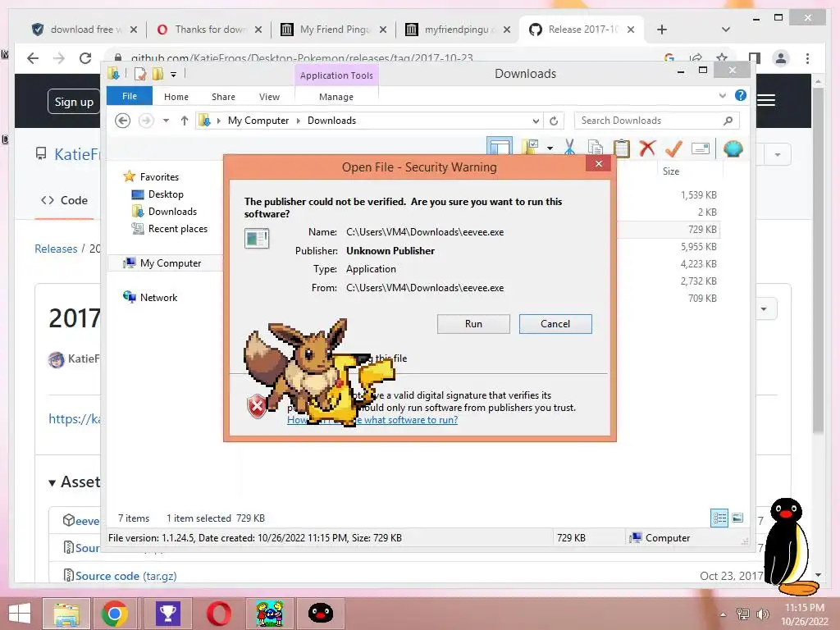Click the 5,955 KB file size entry

(x=699, y=246)
